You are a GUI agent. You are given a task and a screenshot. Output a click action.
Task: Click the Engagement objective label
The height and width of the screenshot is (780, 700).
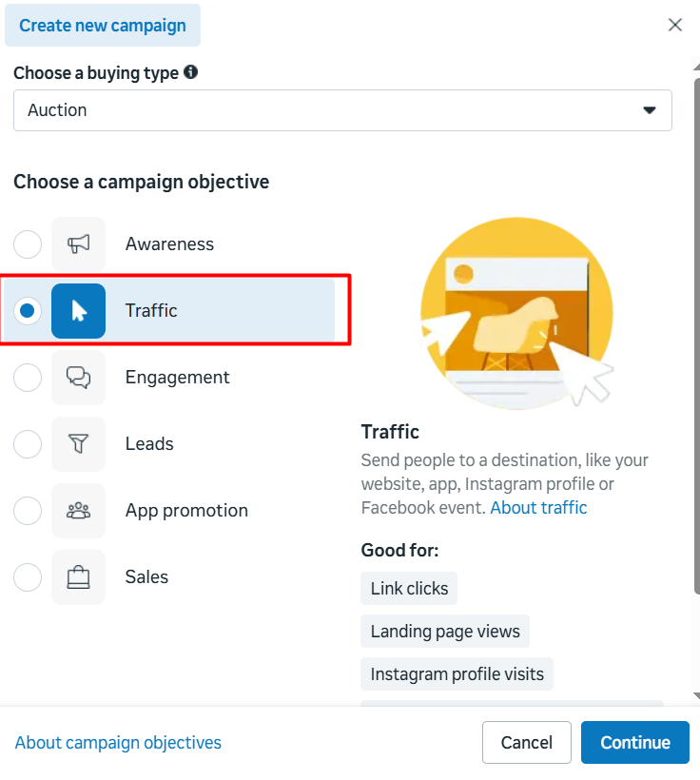pos(177,378)
